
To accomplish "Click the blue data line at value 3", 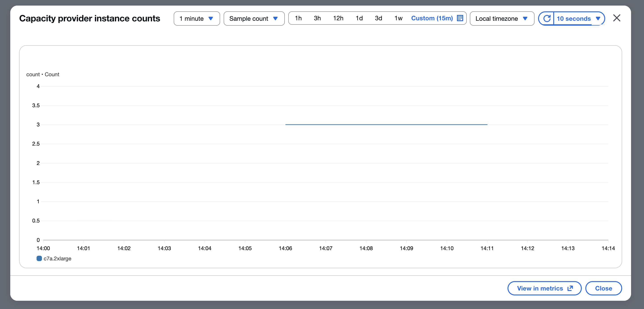I will click(x=386, y=124).
